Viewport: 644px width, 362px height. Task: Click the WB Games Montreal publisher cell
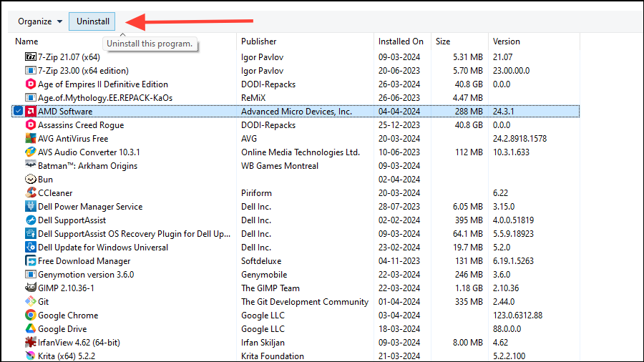click(280, 166)
